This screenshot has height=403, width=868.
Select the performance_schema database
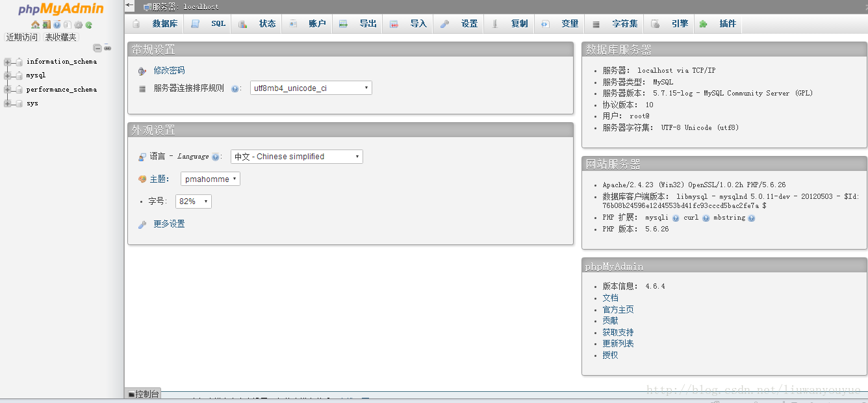(61, 90)
